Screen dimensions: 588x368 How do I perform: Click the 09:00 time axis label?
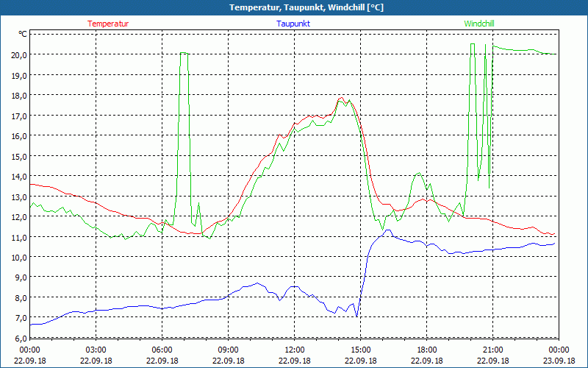[x=229, y=350]
